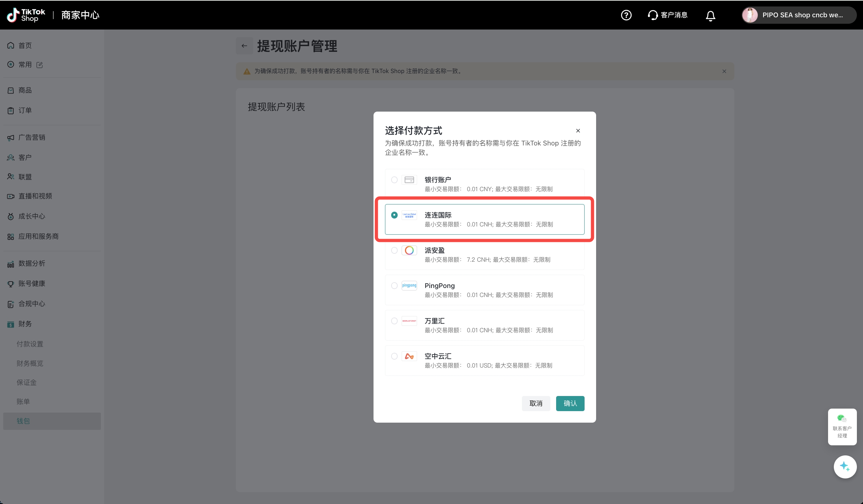This screenshot has height=504, width=863.
Task: Choose 空中云汇 payment method
Action: tap(394, 356)
